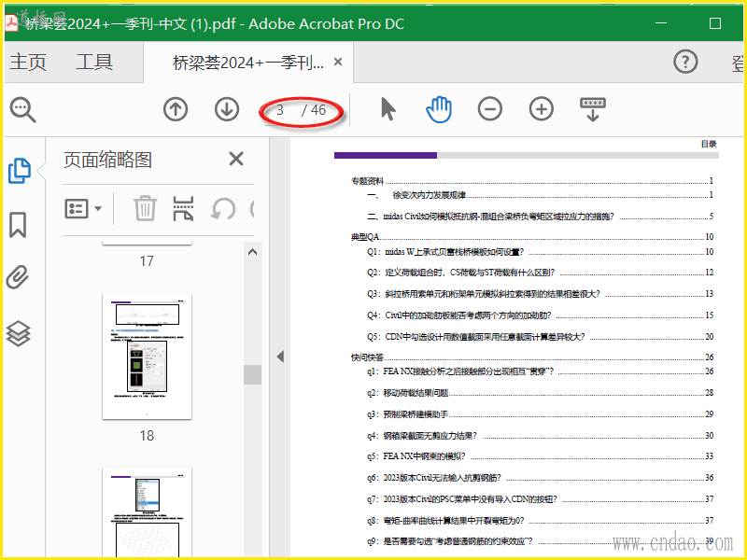This screenshot has width=747, height=560.
Task: Click the page number input field
Action: coord(280,110)
